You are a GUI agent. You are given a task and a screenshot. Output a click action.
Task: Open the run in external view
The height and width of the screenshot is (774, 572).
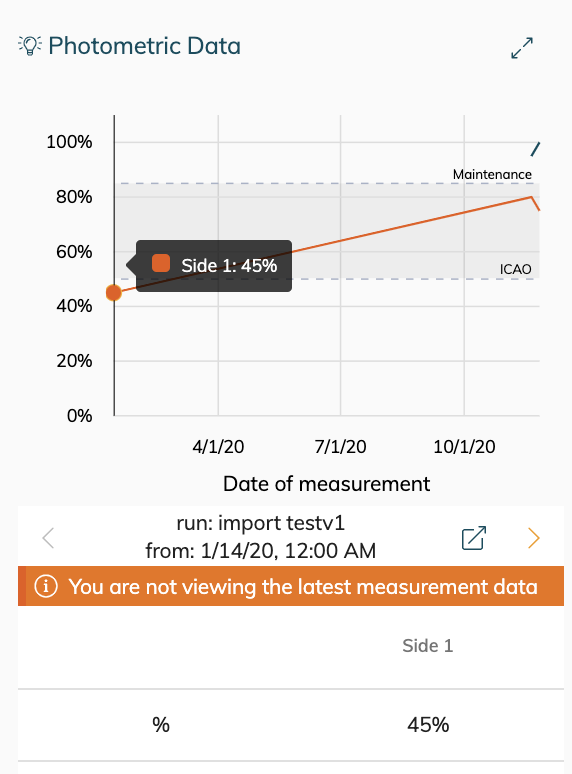tap(474, 538)
